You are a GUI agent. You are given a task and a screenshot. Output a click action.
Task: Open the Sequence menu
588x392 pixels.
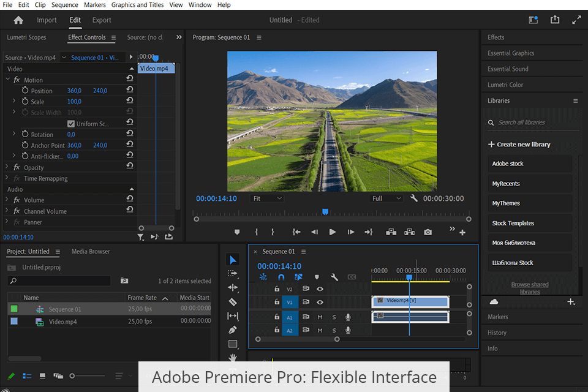point(64,5)
